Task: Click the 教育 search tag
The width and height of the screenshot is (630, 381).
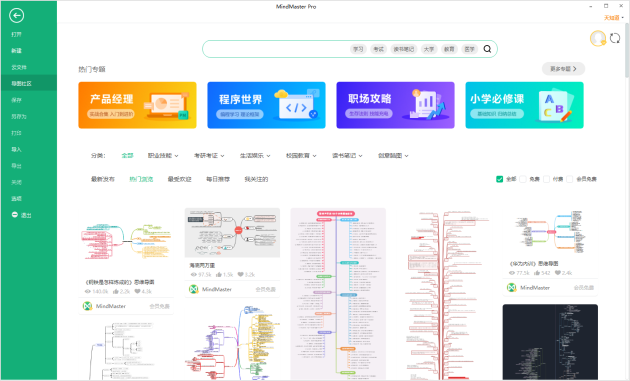Action: pos(449,49)
